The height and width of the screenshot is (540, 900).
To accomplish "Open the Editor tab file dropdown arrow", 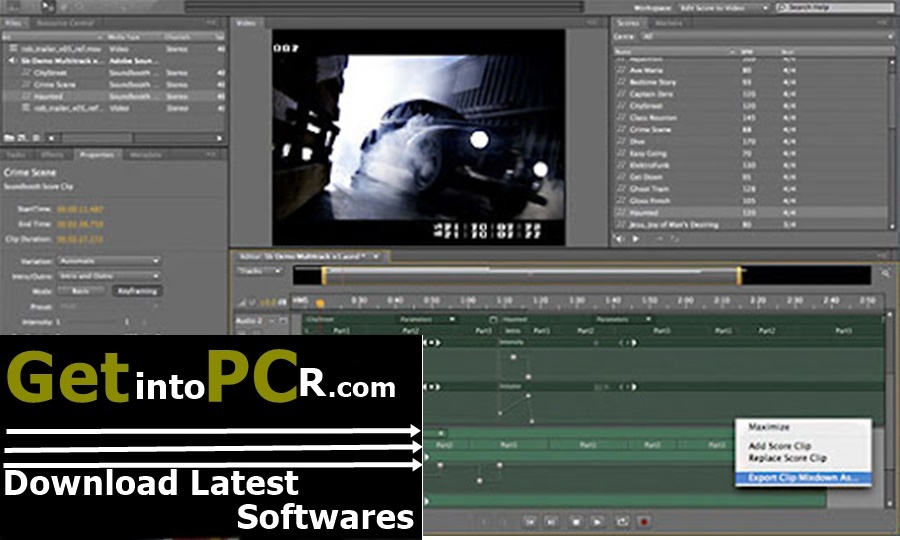I will 376,257.
